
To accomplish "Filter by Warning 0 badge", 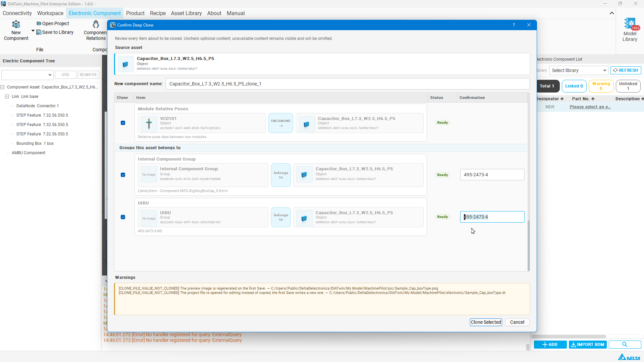I will click(x=601, y=86).
